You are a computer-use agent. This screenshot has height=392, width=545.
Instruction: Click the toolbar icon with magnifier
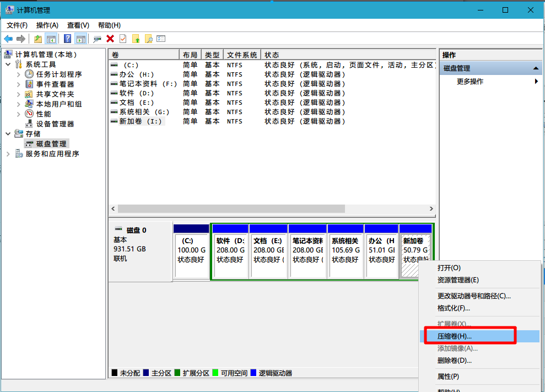pos(148,39)
